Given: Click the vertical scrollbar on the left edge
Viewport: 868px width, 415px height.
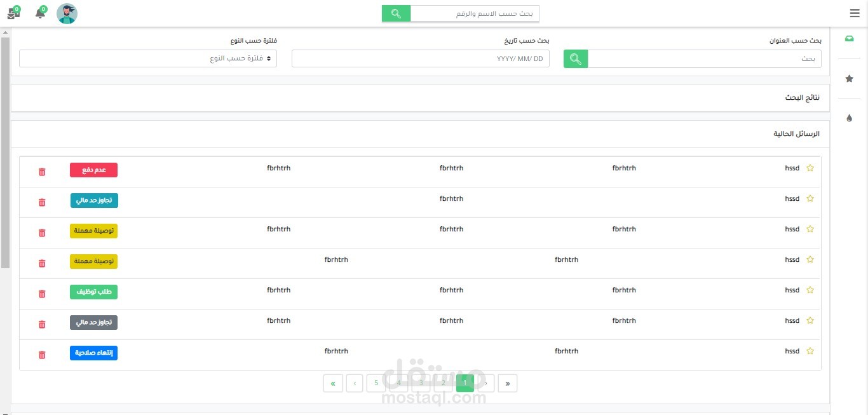Looking at the screenshot, I should [x=5, y=153].
